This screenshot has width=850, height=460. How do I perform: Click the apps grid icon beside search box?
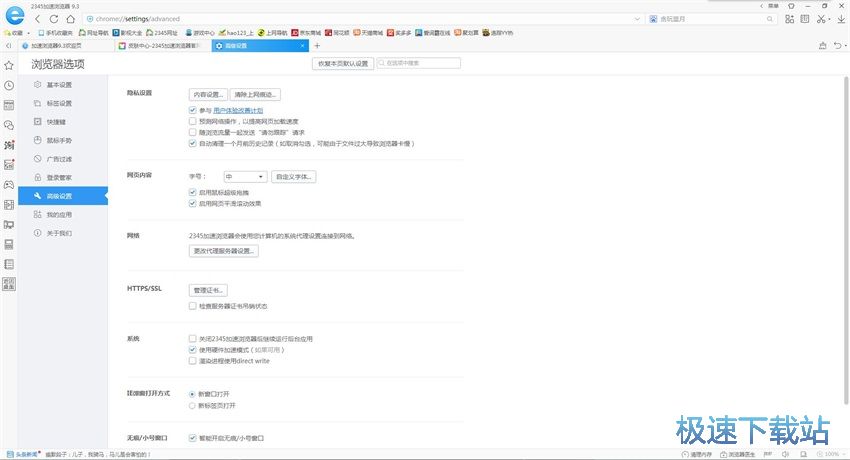[789, 19]
